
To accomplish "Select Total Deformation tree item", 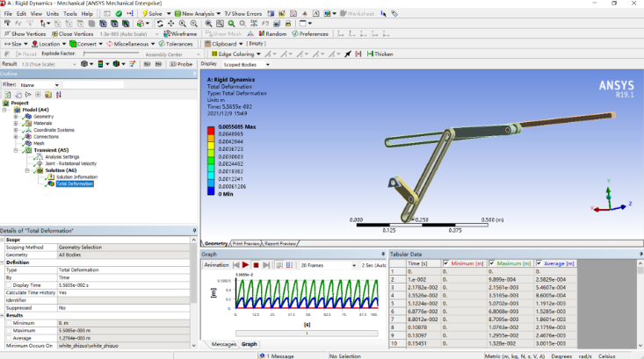I will coord(75,183).
